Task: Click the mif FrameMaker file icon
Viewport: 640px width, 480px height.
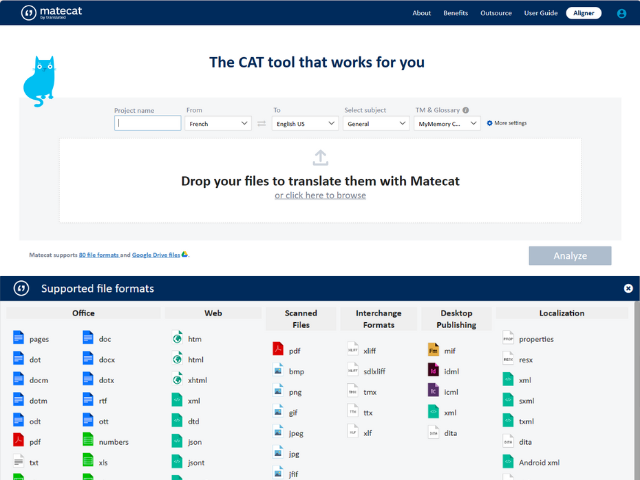Action: tap(433, 351)
